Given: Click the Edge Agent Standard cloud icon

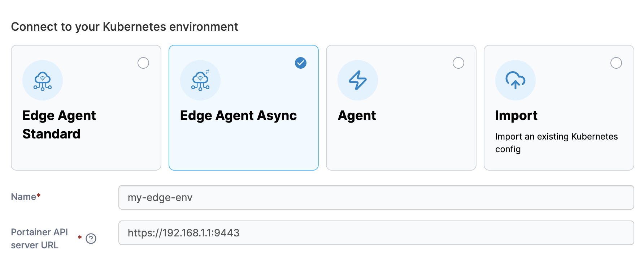Looking at the screenshot, I should pos(43,80).
